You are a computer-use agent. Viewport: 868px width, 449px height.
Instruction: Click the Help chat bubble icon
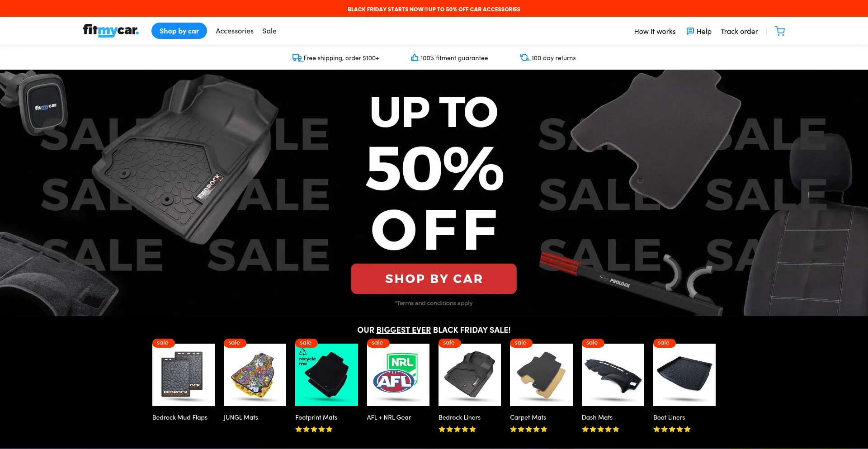pyautogui.click(x=690, y=31)
